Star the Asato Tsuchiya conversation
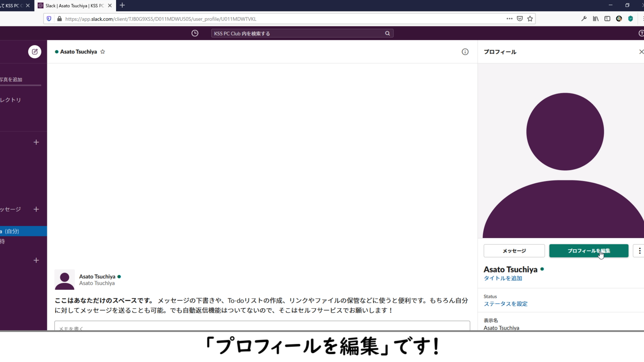 pos(103,52)
